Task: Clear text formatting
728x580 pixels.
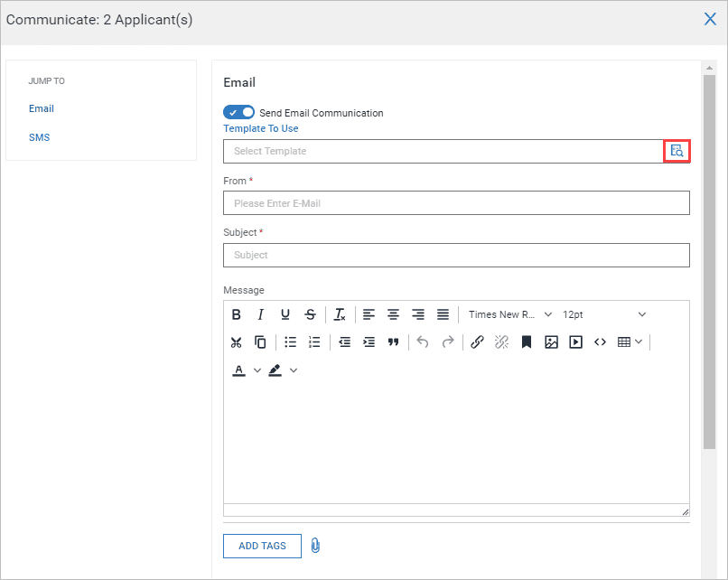Action: click(x=340, y=314)
